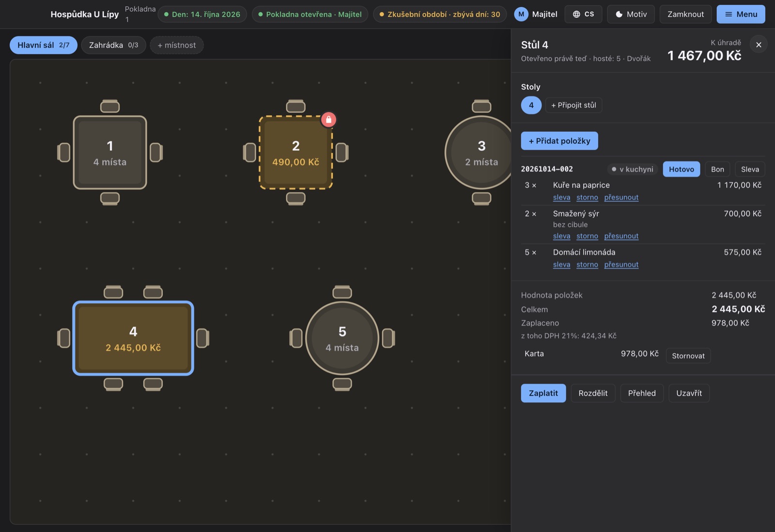The height and width of the screenshot is (532, 775).
Task: Click storno link for Smažený sýr
Action: pyautogui.click(x=587, y=236)
